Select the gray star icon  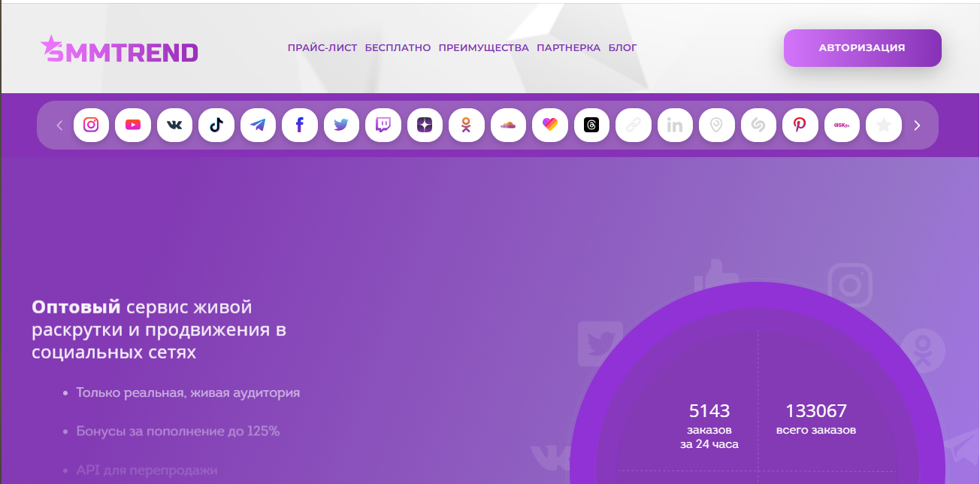(884, 125)
